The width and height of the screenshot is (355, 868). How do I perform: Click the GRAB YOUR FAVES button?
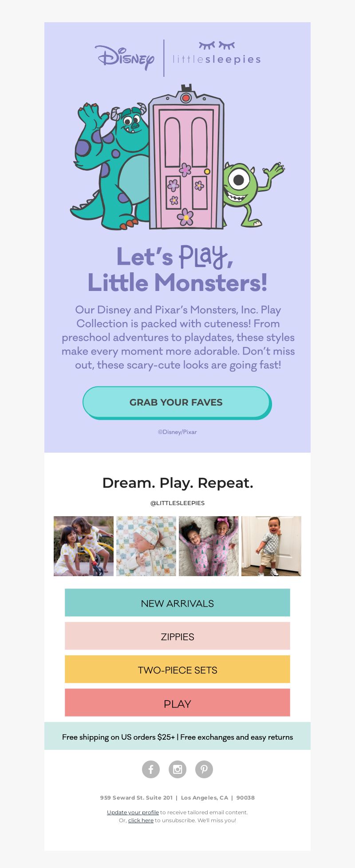[x=177, y=402]
